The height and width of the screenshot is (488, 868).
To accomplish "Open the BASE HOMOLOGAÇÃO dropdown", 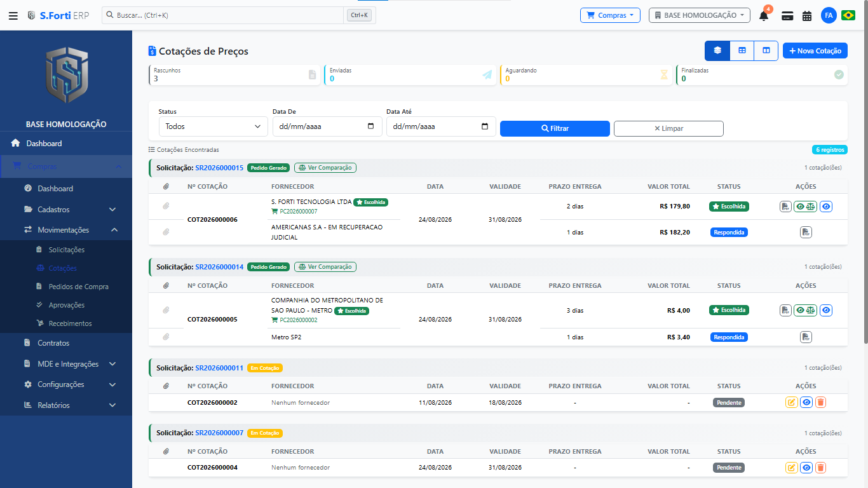I will [x=700, y=15].
